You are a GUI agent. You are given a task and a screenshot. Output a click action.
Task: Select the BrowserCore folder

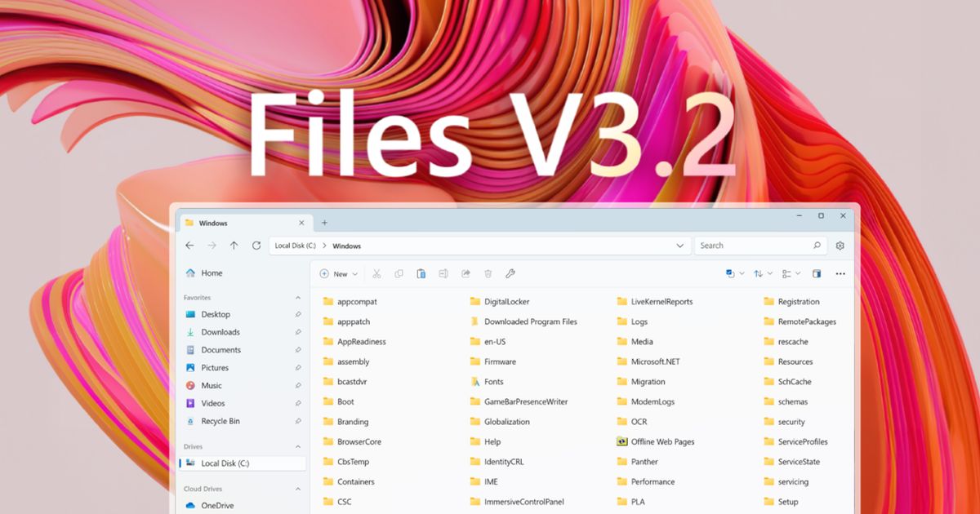pos(352,442)
